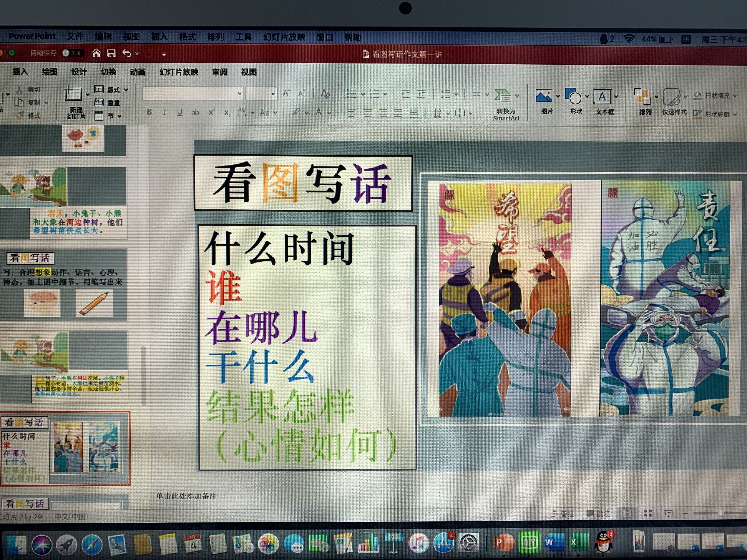
Task: Increase font size with the larger A icon
Action: tap(286, 93)
